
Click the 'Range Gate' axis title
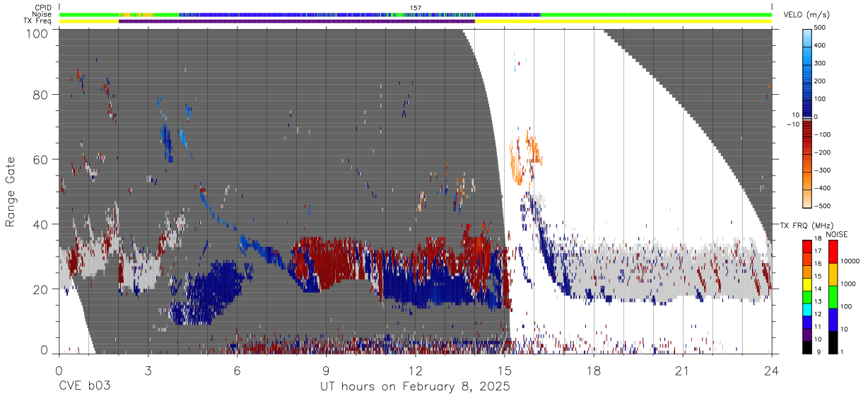(11, 192)
